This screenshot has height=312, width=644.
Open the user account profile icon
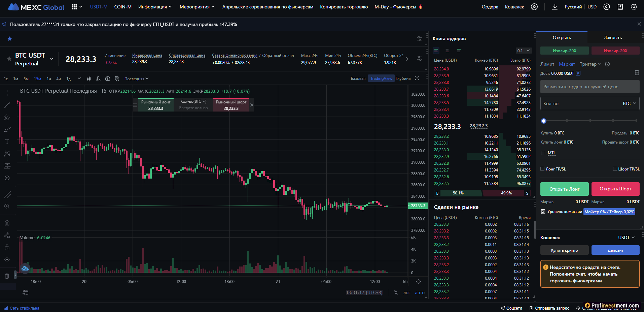pyautogui.click(x=534, y=7)
